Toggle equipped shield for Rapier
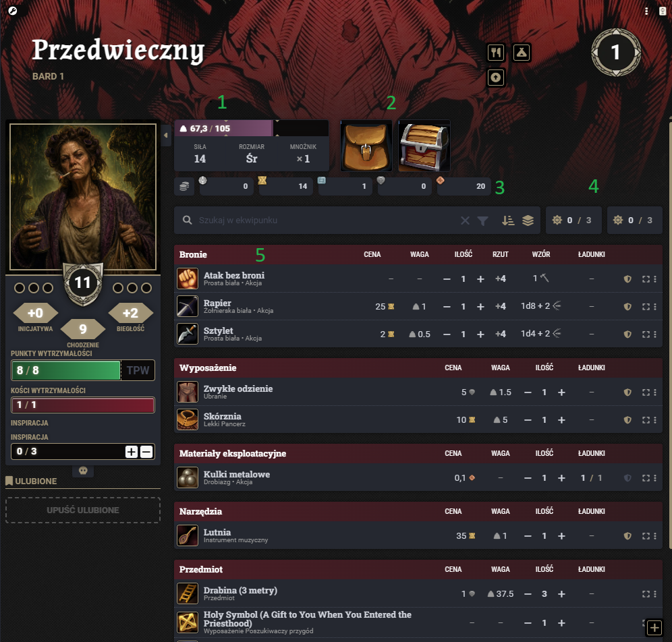Viewport: 672px width, 642px height. tap(627, 307)
